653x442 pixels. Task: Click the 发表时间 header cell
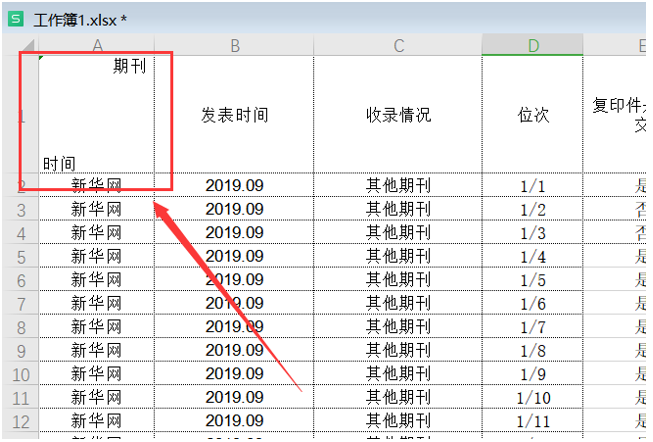coord(234,115)
